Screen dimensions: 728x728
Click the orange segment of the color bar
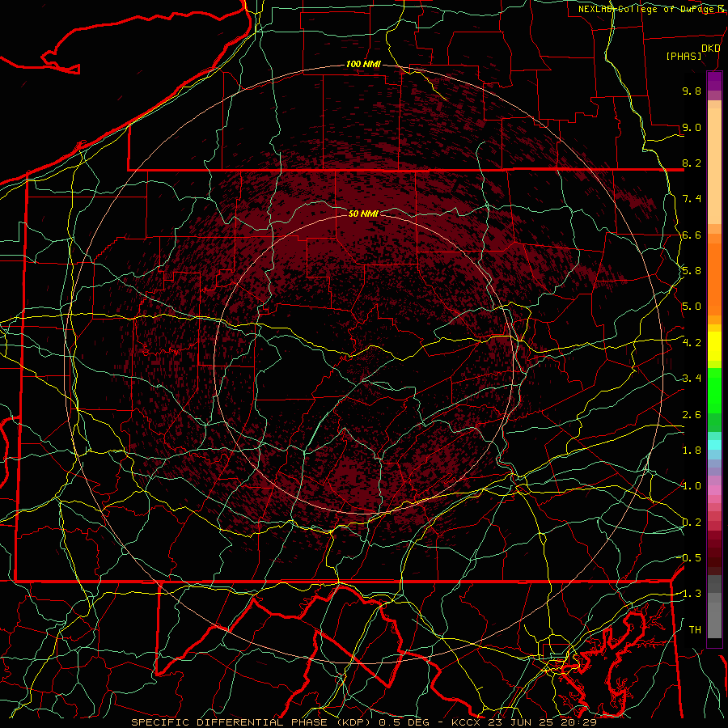714,278
